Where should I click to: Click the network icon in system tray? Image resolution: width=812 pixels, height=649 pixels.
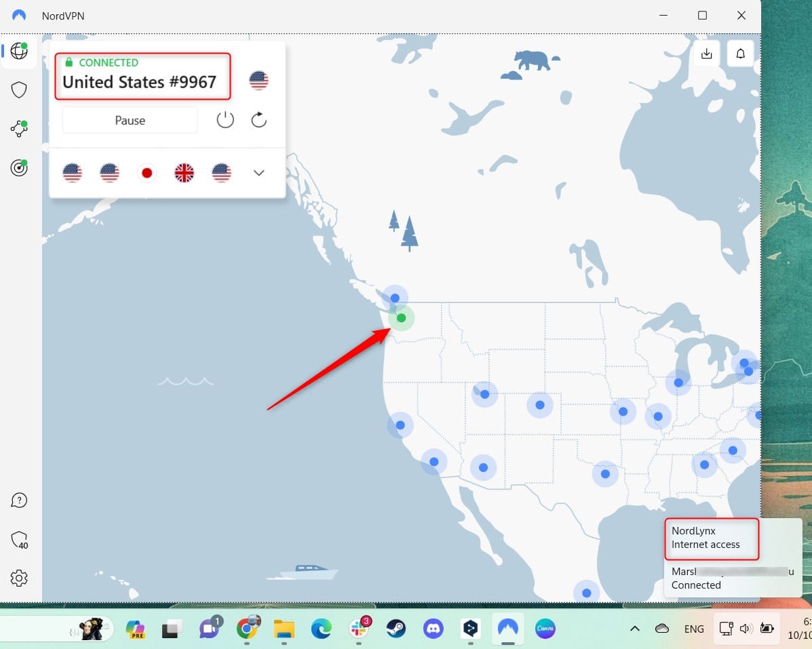[x=726, y=629]
